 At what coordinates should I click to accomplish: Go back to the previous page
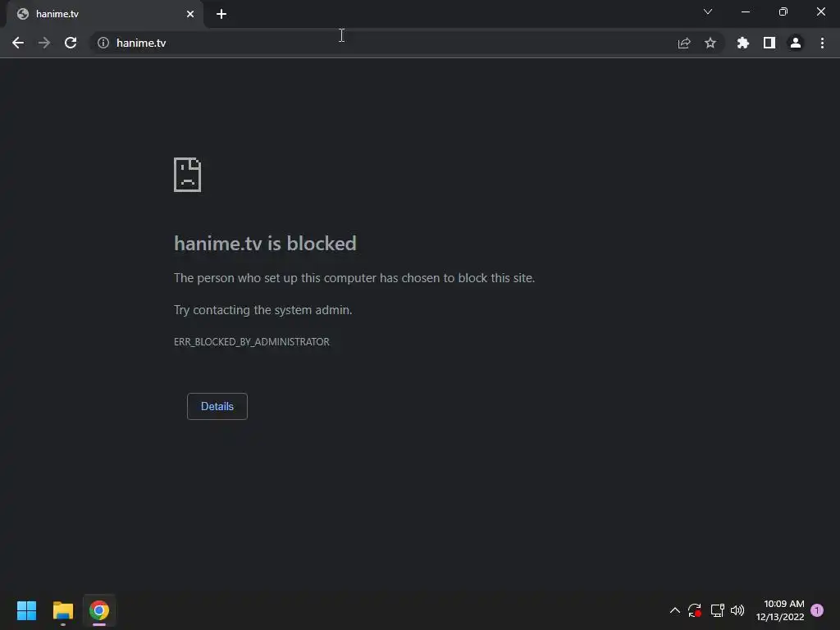(x=18, y=43)
